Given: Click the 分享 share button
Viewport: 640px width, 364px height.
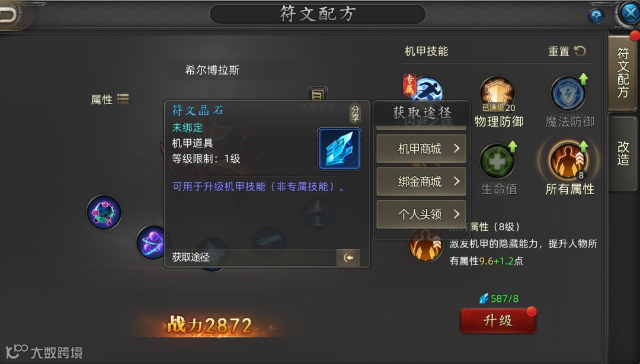Looking at the screenshot, I should 355,113.
